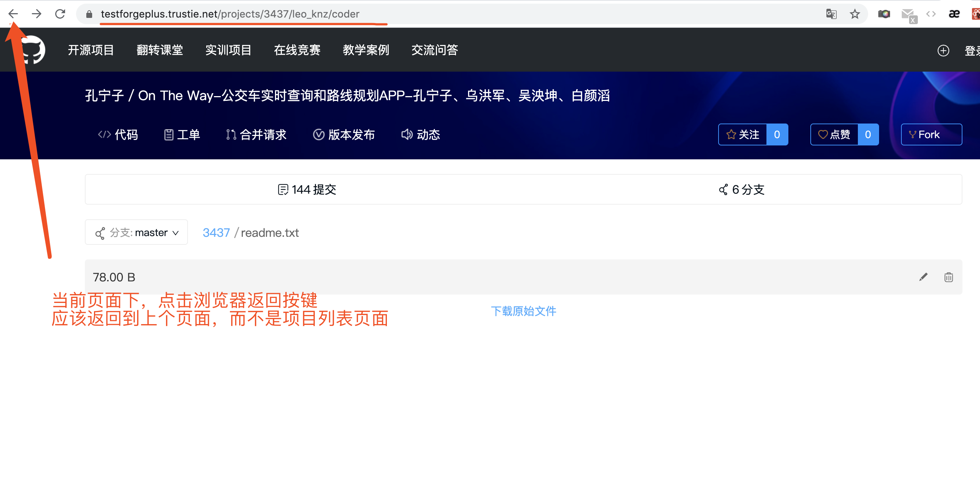Screen dimensions: 980x497
Task: Open the 翻转课堂 menu item
Action: click(160, 50)
